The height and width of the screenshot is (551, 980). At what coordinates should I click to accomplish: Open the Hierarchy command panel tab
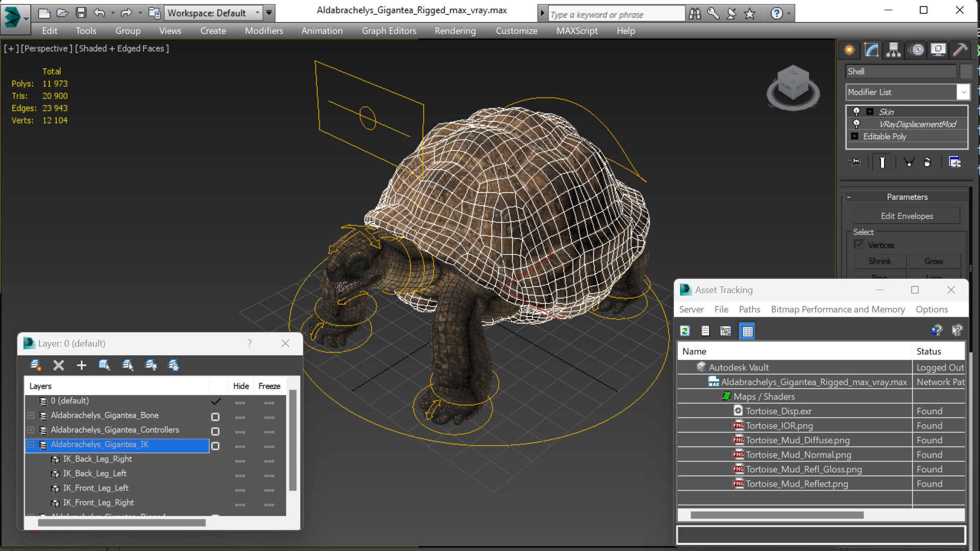[x=894, y=49]
